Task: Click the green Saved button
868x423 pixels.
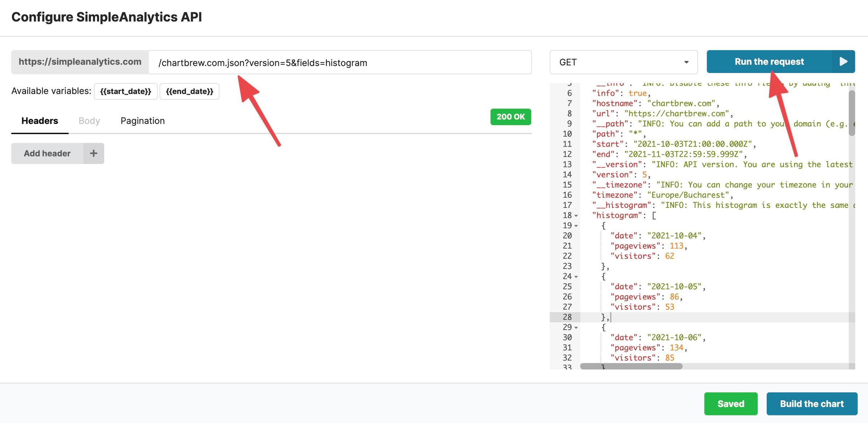Action: click(x=731, y=404)
